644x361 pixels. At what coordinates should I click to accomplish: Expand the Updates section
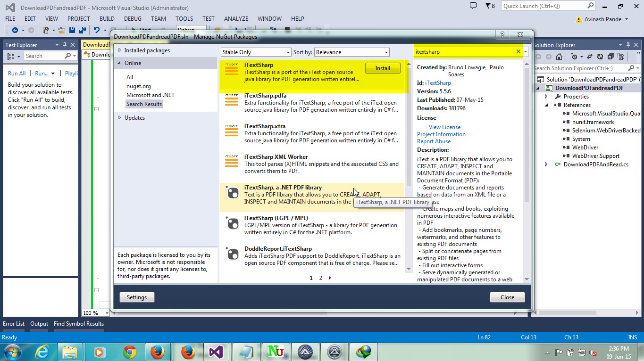click(x=120, y=118)
